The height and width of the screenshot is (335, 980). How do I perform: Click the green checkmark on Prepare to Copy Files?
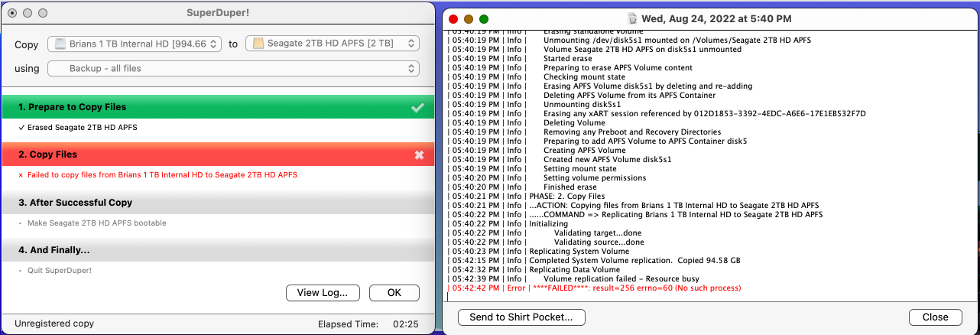coord(417,107)
